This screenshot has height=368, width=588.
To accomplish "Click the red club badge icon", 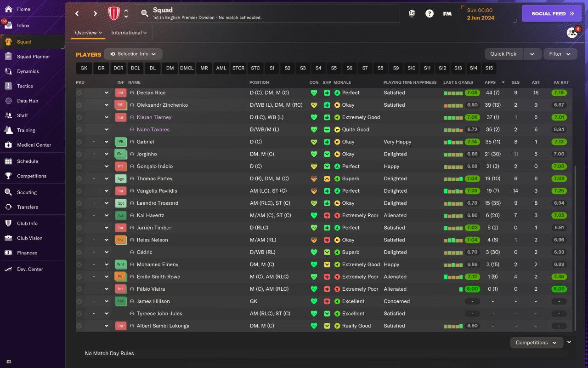I will pyautogui.click(x=113, y=13).
